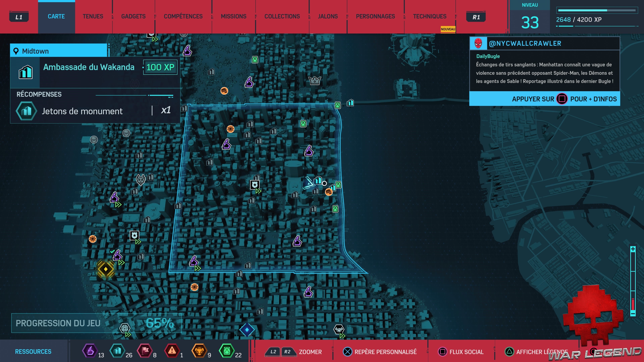Open the Techniques tab marked Nouveau
The image size is (644, 362).
coord(430,16)
